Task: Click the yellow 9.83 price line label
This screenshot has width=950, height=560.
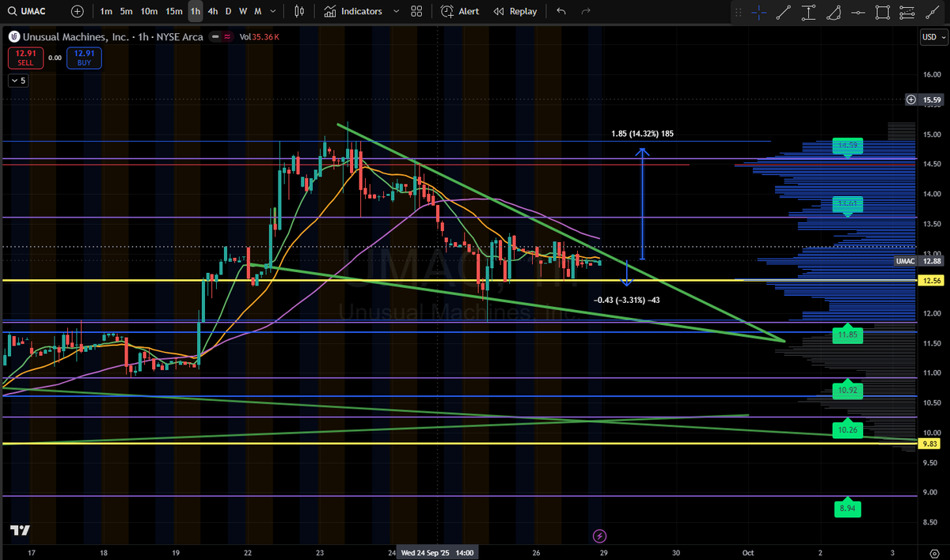Action: click(932, 444)
